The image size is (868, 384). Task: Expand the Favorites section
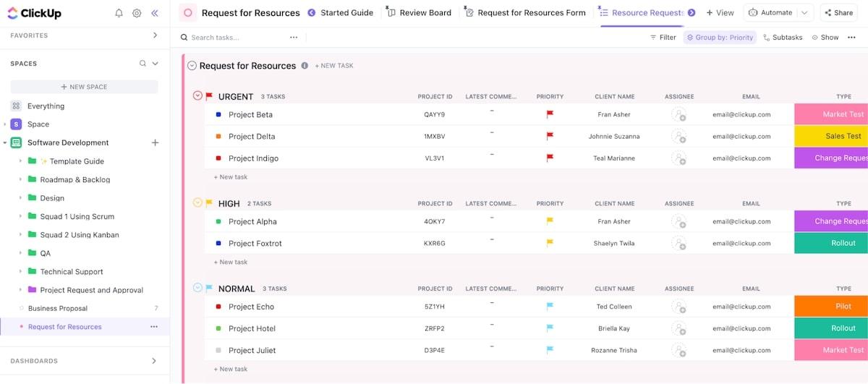coord(155,35)
